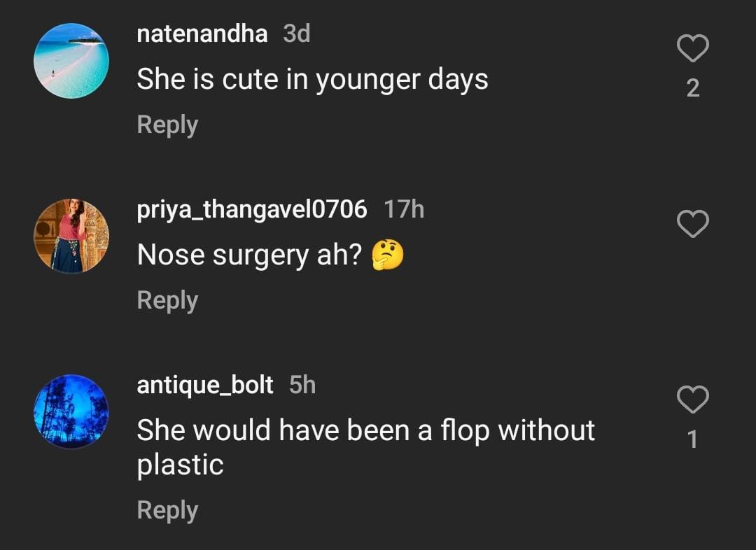Like antique_bolt's comment using the heart icon
This screenshot has height=550, width=756.
click(693, 400)
